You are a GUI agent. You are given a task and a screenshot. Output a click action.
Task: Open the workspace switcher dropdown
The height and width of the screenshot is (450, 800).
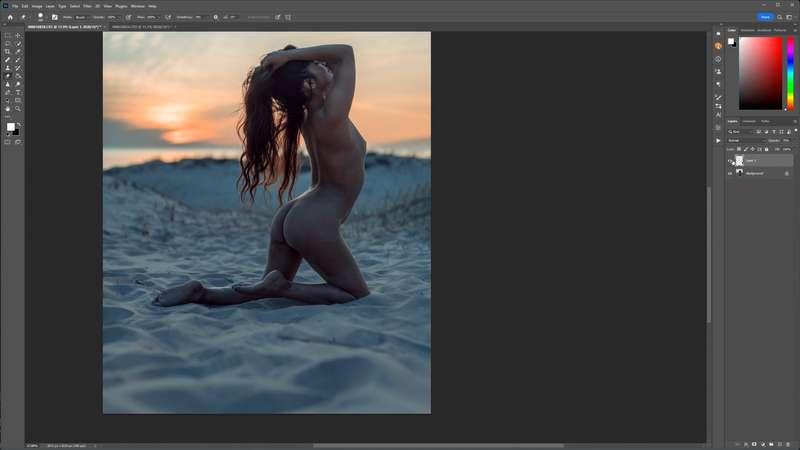789,17
